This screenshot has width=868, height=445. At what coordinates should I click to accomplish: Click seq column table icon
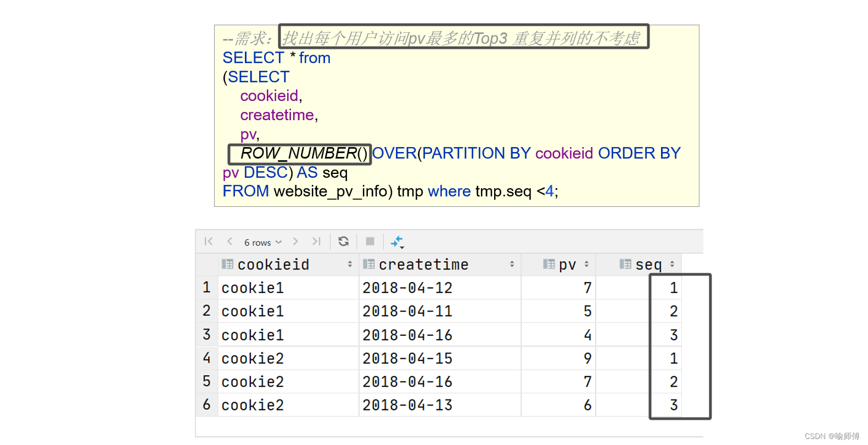tap(625, 264)
